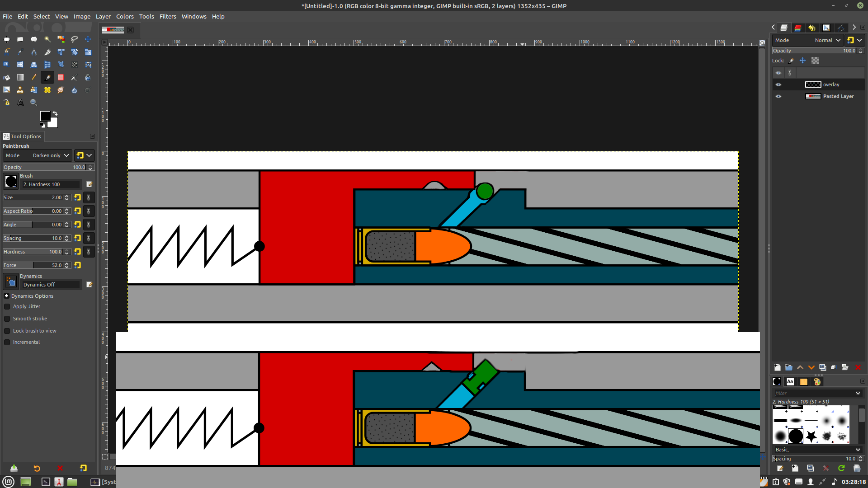868x488 pixels.
Task: Enable Incremental checkbox
Action: pos(7,342)
